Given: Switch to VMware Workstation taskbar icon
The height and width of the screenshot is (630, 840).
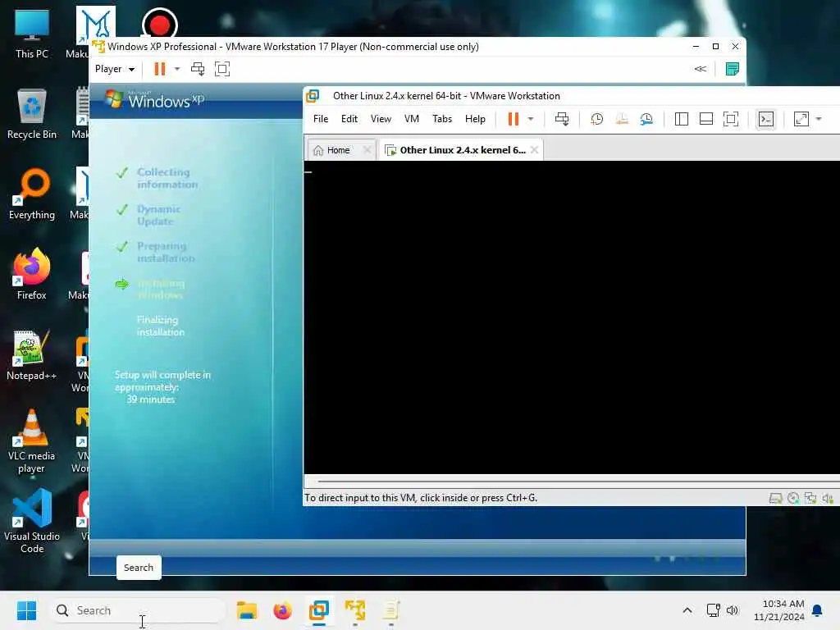Looking at the screenshot, I should [x=319, y=610].
